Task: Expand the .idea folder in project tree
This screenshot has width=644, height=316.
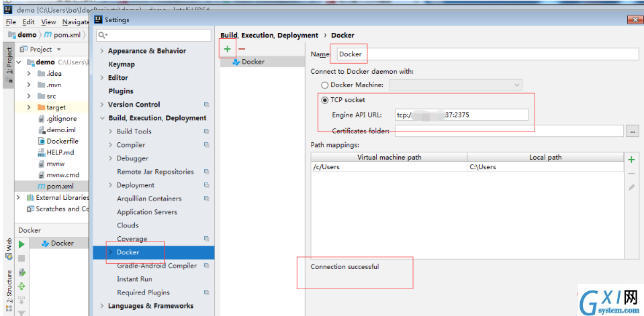Action: point(29,73)
